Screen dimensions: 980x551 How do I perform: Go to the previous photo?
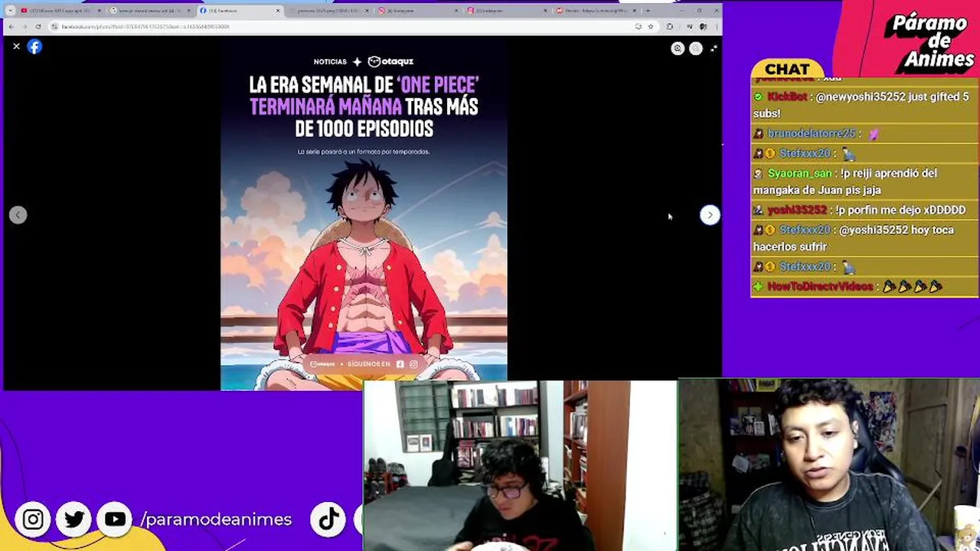coord(18,215)
